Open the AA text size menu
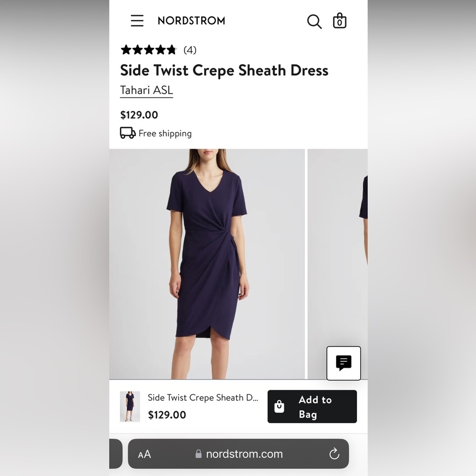Image resolution: width=476 pixels, height=476 pixels. point(144,454)
